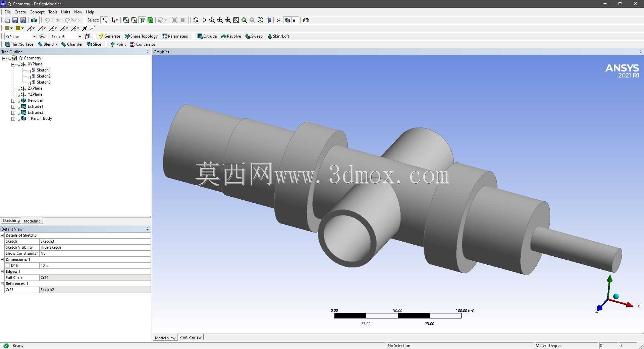The image size is (644, 349).
Task: Toggle Display Plane axes icon
Action: 279,20
